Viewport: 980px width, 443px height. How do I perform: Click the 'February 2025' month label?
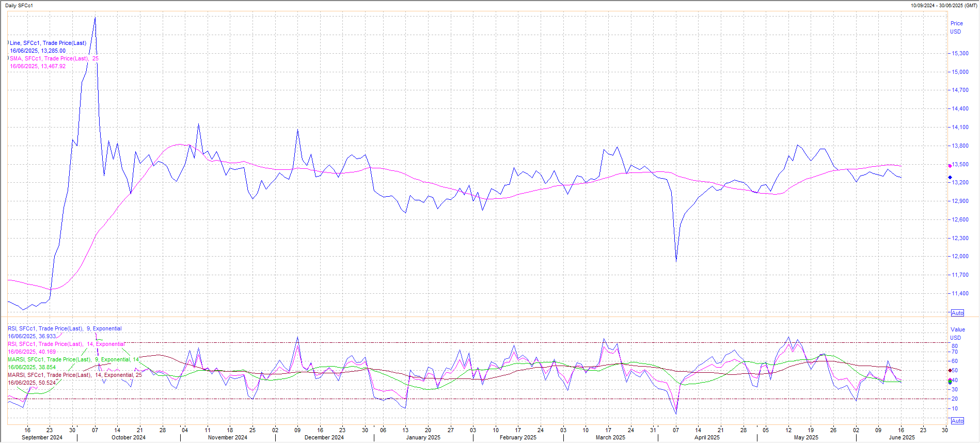tap(518, 438)
